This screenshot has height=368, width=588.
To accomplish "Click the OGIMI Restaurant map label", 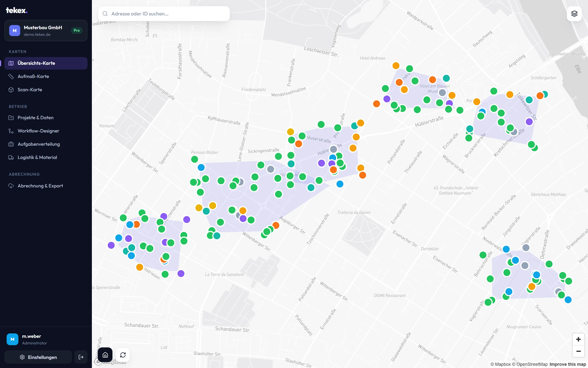I will (x=390, y=296).
